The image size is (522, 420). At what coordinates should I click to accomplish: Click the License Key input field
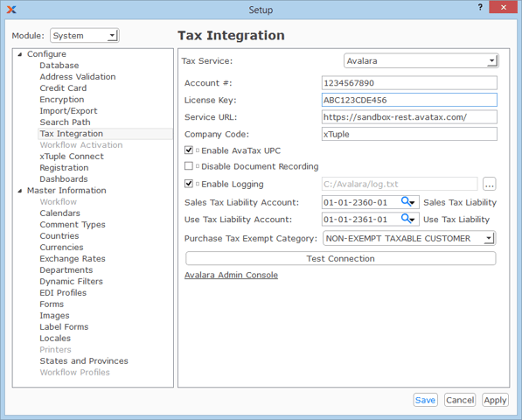[x=409, y=100]
